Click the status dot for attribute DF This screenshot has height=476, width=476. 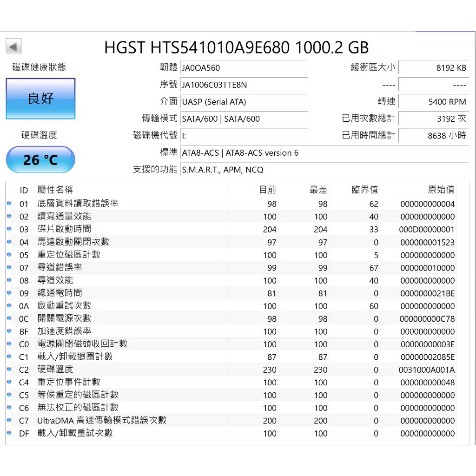(9, 433)
